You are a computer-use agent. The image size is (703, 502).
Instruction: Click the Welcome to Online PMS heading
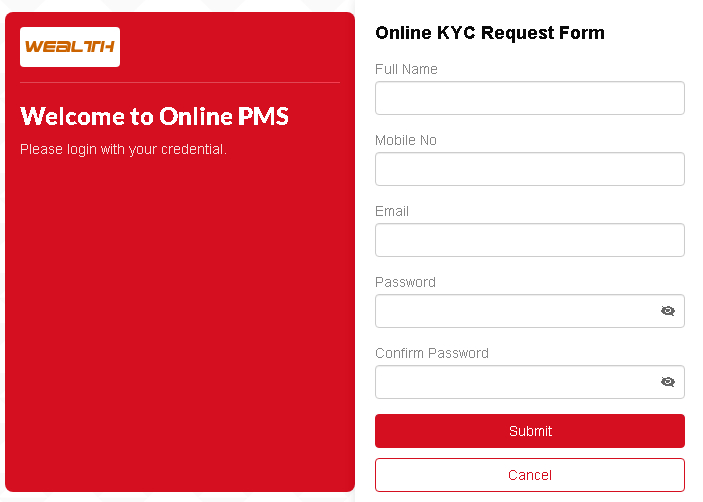click(x=154, y=116)
